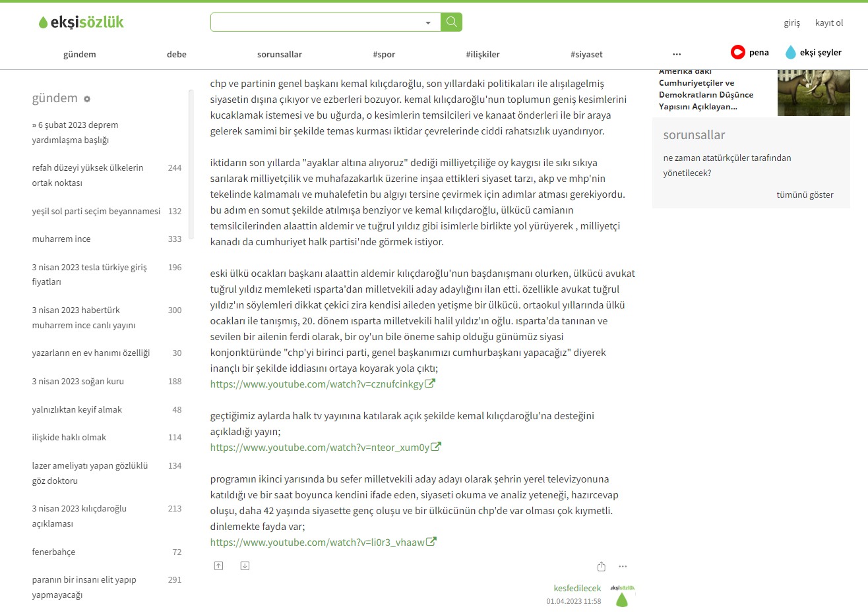Open the sorunsallar sidebar heading

(694, 134)
